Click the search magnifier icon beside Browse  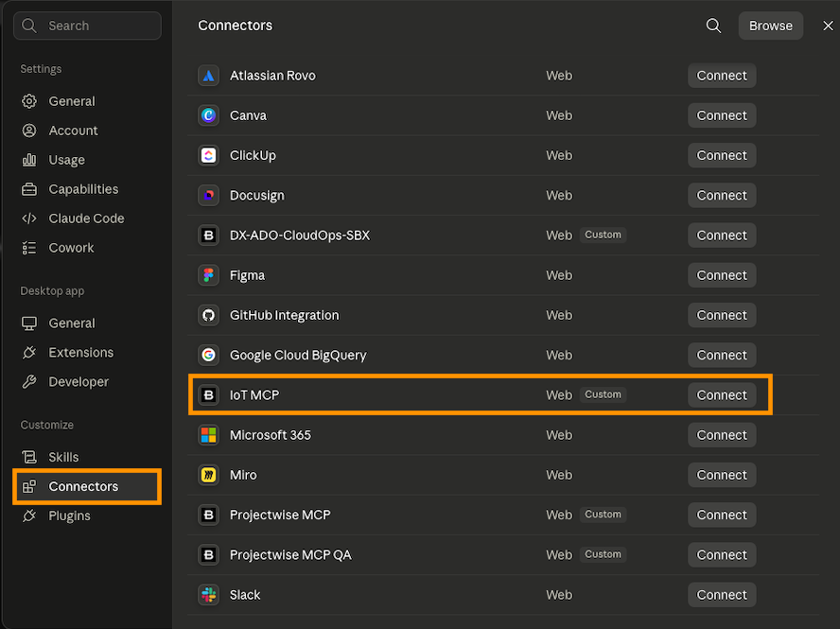(x=713, y=26)
